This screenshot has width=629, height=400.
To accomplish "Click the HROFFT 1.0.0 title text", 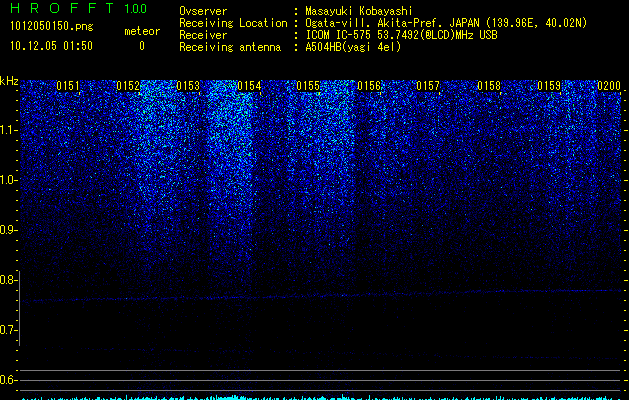I will [78, 8].
